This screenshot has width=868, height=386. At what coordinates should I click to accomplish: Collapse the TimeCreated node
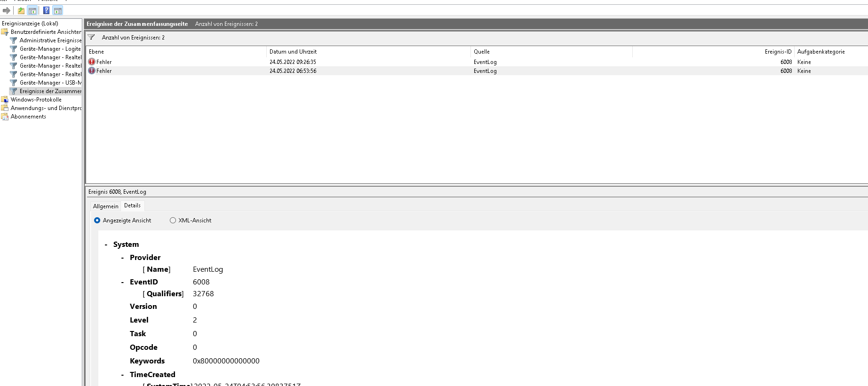tap(123, 375)
